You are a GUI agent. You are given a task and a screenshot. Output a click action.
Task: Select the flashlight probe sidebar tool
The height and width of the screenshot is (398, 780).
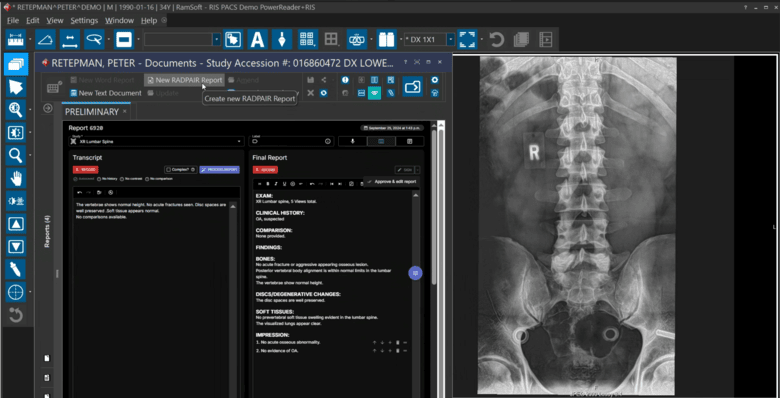click(x=16, y=269)
